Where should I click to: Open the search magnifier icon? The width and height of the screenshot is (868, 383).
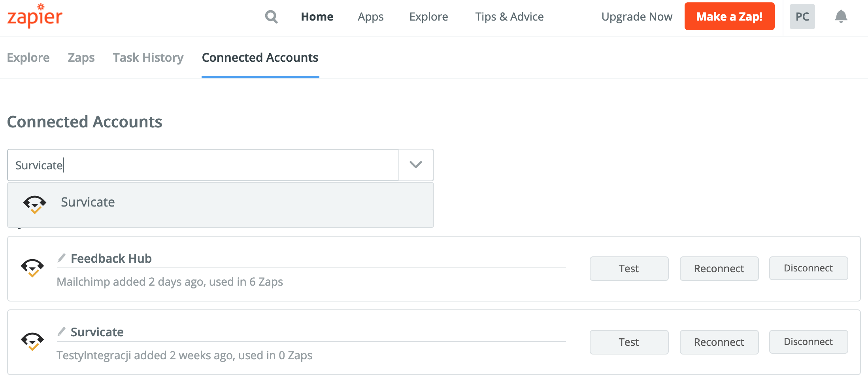(x=271, y=17)
